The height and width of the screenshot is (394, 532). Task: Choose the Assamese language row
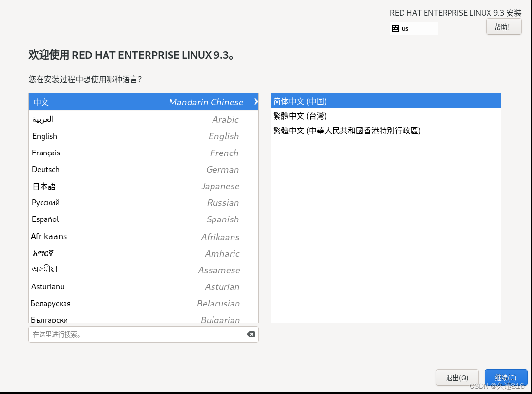(x=144, y=270)
